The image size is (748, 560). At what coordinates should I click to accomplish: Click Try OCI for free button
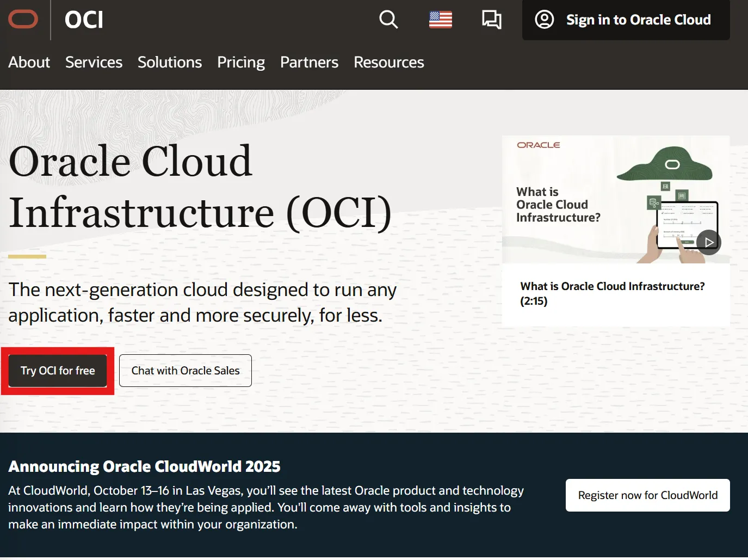point(58,371)
